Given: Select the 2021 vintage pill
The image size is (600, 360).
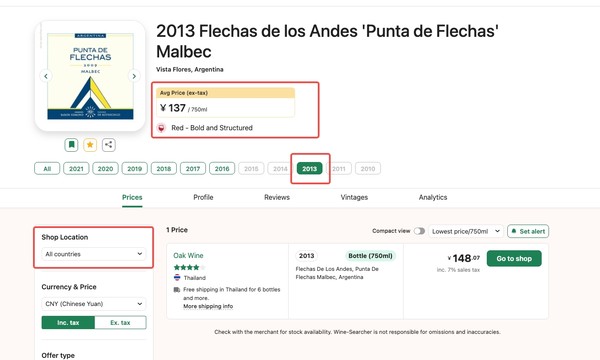Looking at the screenshot, I should tap(76, 169).
